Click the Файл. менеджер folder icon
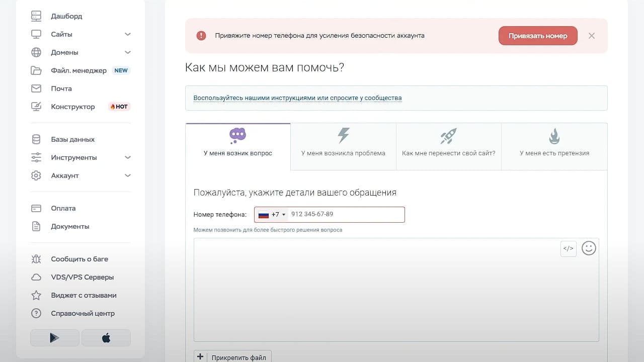644x362 pixels. click(x=36, y=70)
